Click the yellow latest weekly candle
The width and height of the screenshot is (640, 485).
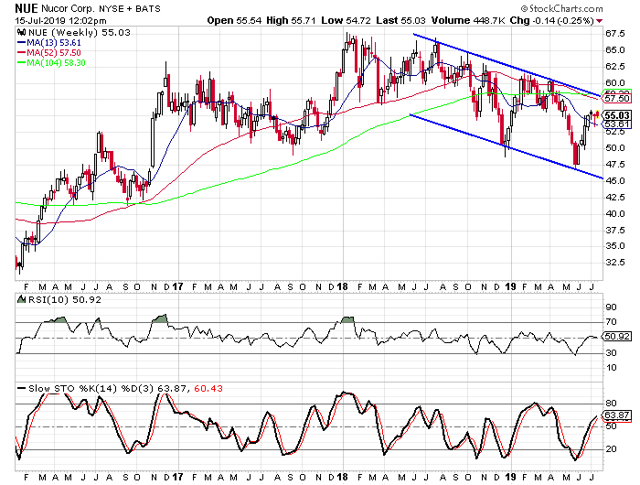598,114
